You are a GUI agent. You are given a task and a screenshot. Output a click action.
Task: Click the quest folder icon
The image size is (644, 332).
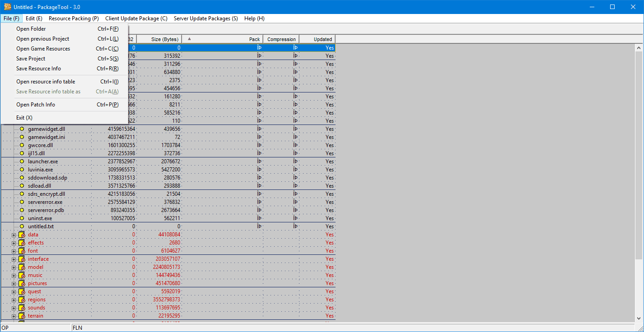pyautogui.click(x=22, y=291)
